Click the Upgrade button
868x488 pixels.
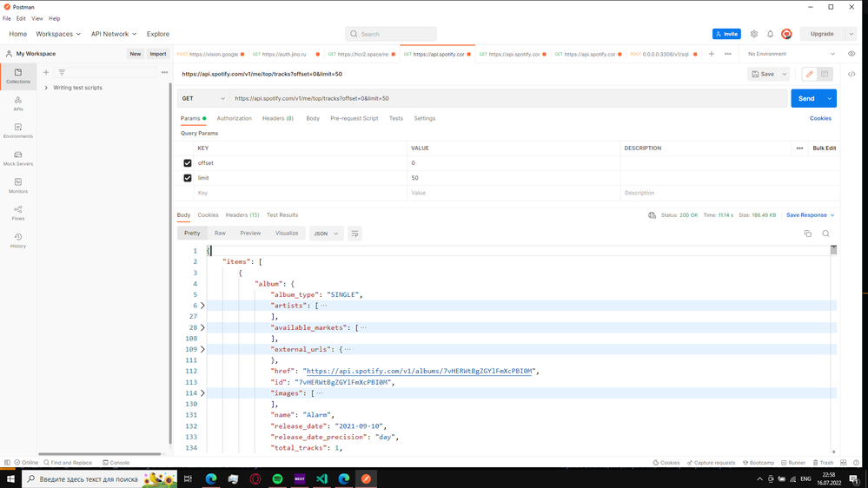click(x=822, y=34)
